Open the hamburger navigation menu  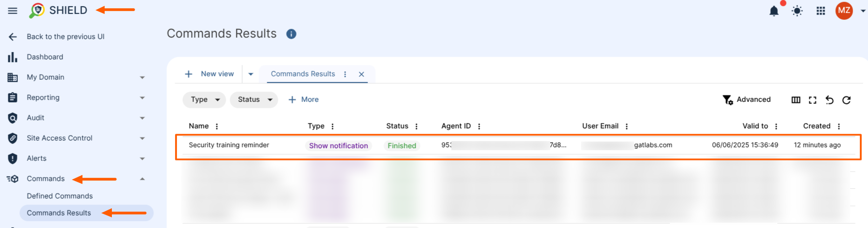tap(13, 11)
